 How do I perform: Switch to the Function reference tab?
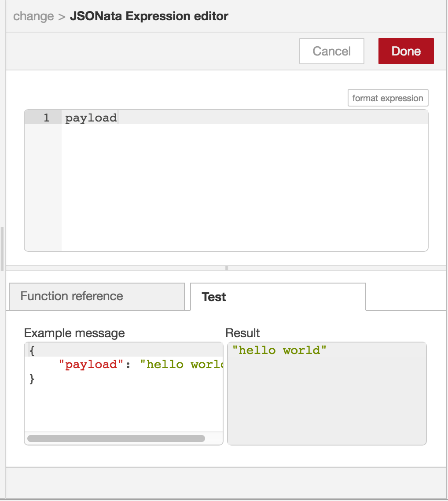(97, 296)
